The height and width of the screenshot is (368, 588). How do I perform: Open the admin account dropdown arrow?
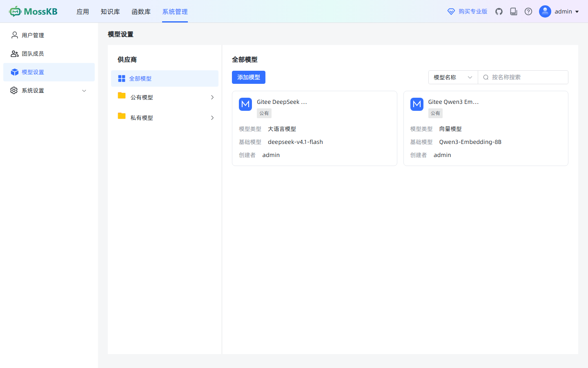coord(577,12)
